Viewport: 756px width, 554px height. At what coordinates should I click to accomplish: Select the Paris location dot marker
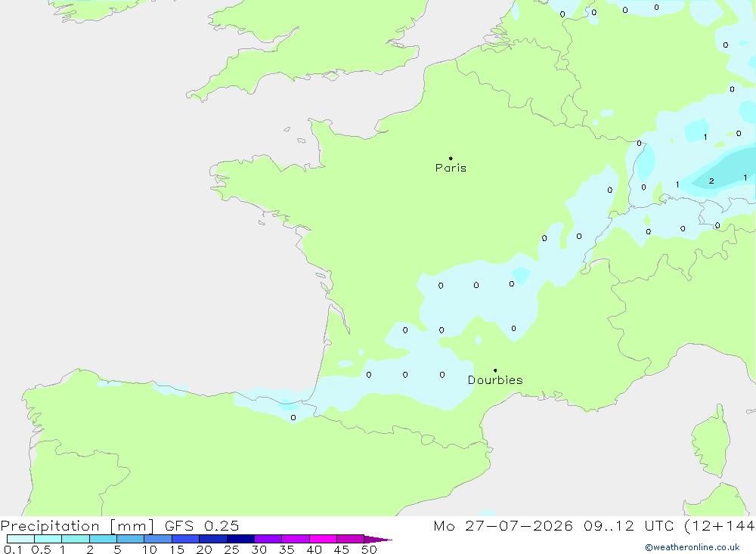point(451,158)
